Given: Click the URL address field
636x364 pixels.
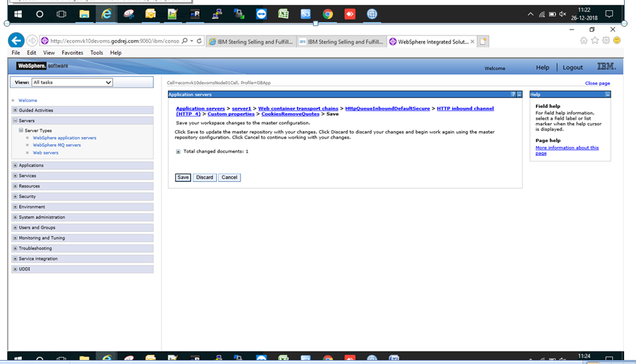Looking at the screenshot, I should pos(115,41).
